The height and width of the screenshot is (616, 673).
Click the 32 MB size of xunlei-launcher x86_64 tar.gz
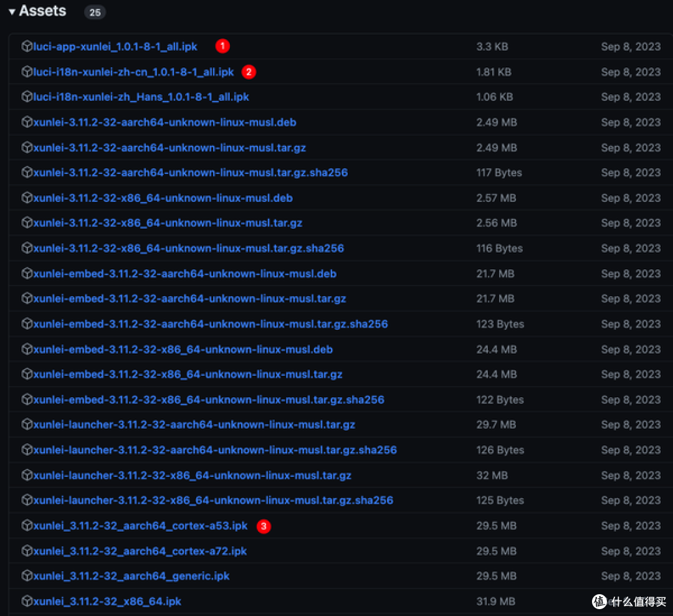click(492, 475)
